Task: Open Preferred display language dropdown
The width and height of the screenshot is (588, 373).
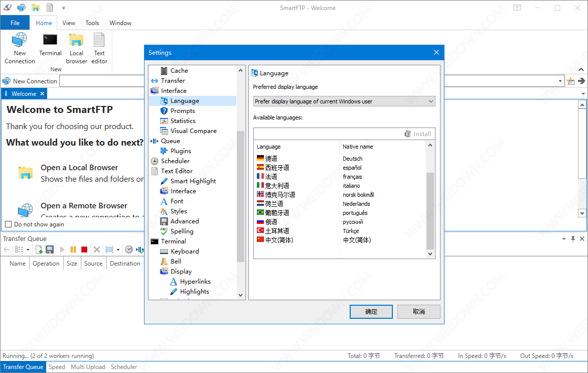Action: pos(344,101)
